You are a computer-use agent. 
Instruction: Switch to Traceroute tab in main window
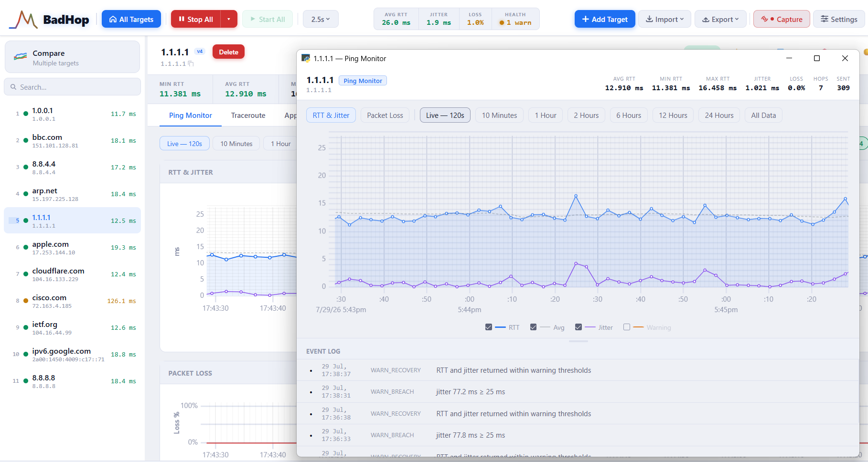(x=248, y=115)
